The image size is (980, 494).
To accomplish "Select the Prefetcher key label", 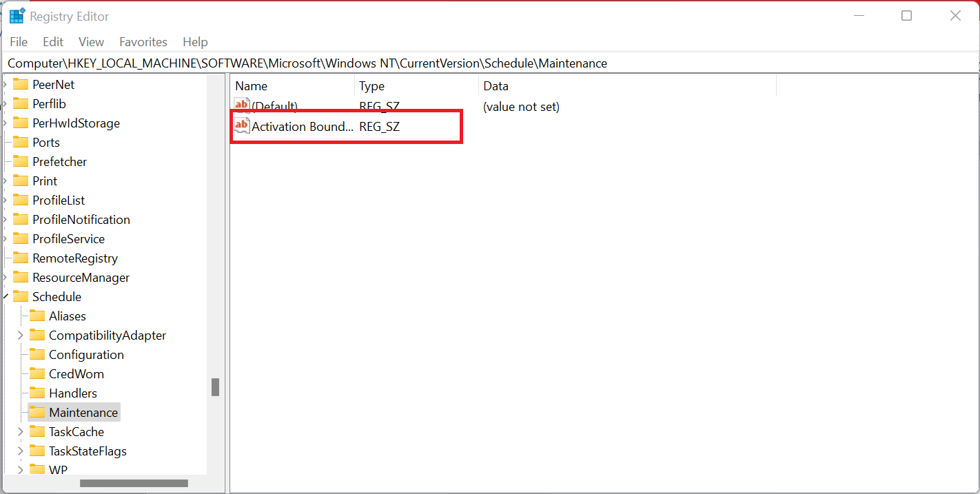I will coord(59,162).
